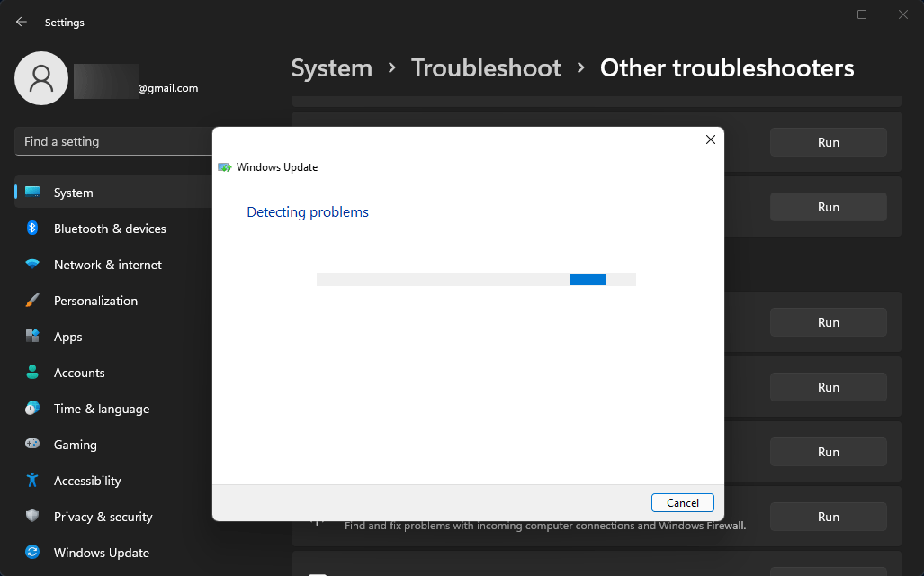924x576 pixels.
Task: Click the Accounts person icon
Action: [32, 372]
